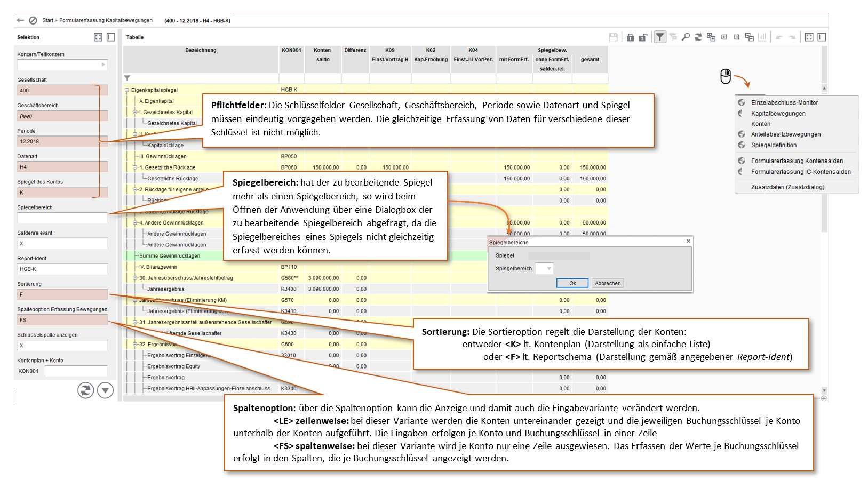The width and height of the screenshot is (868, 488).
Task: Click the Saldenrelevant X field
Action: [62, 244]
